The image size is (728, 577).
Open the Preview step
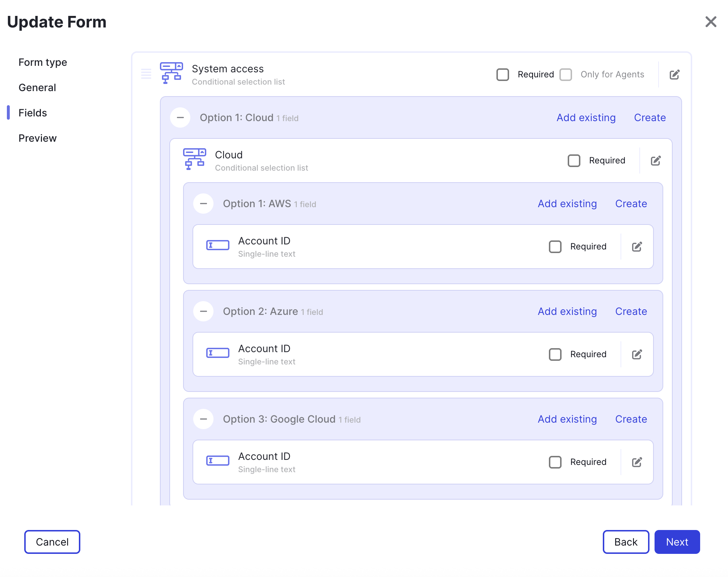click(38, 138)
